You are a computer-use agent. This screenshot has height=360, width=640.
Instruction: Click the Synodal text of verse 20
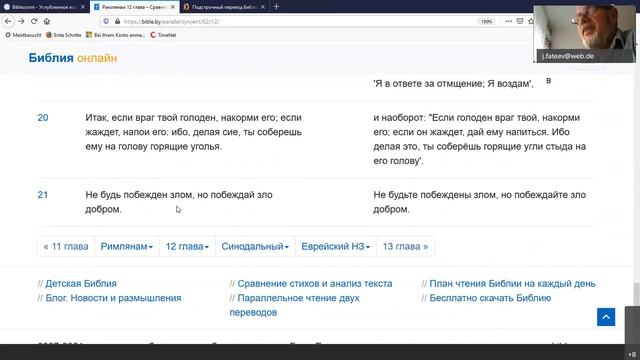(193, 132)
